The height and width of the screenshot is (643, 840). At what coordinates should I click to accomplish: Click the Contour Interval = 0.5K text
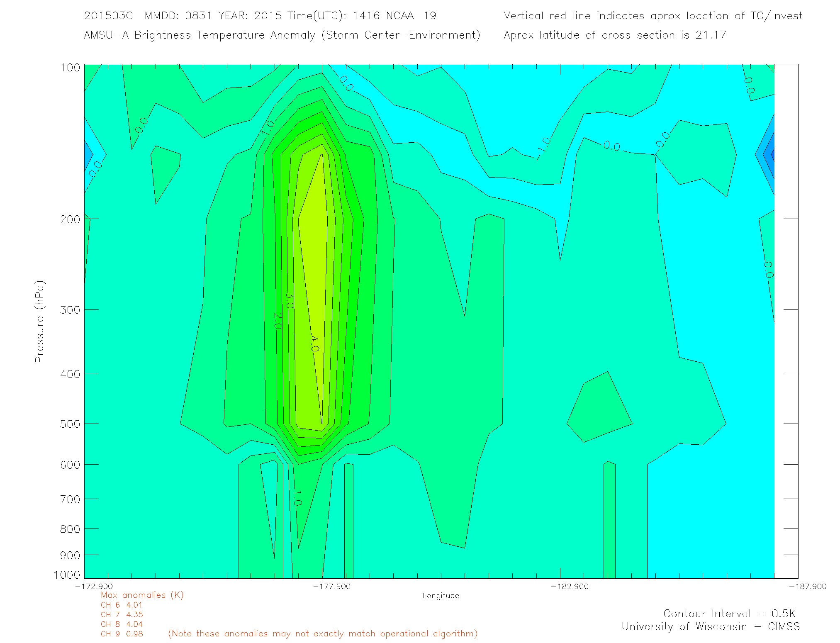point(729,614)
